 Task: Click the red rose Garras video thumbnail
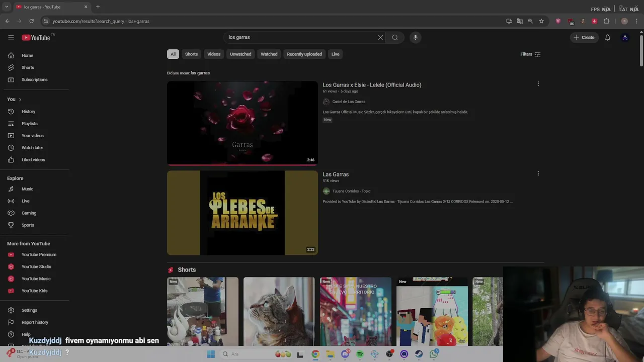tap(243, 123)
